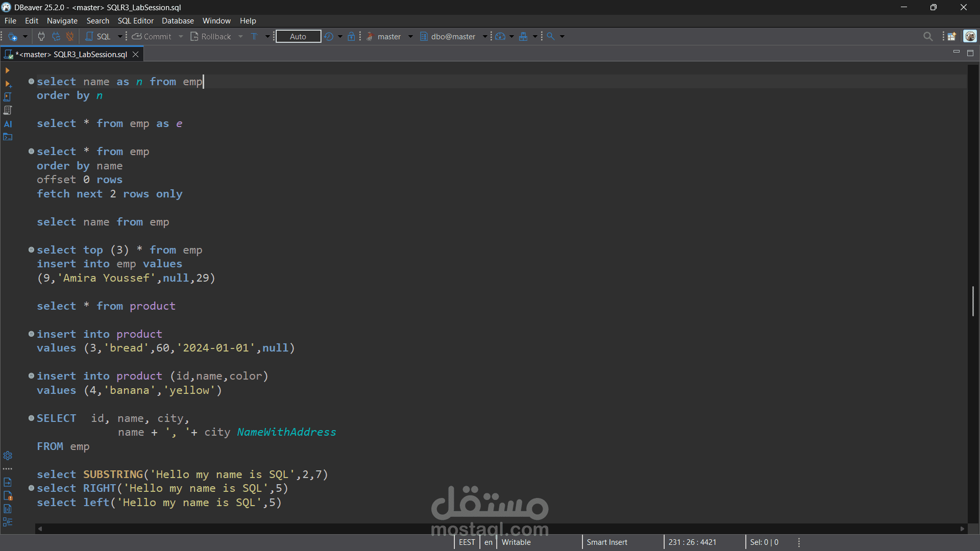Click the Commit button

tap(152, 37)
